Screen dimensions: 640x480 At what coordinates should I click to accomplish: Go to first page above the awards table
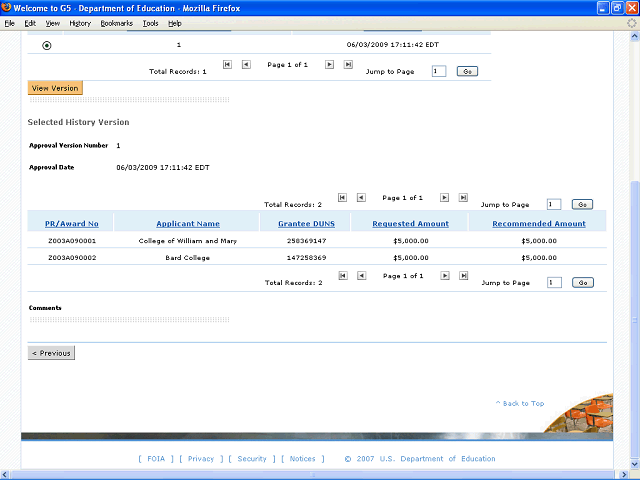342,198
